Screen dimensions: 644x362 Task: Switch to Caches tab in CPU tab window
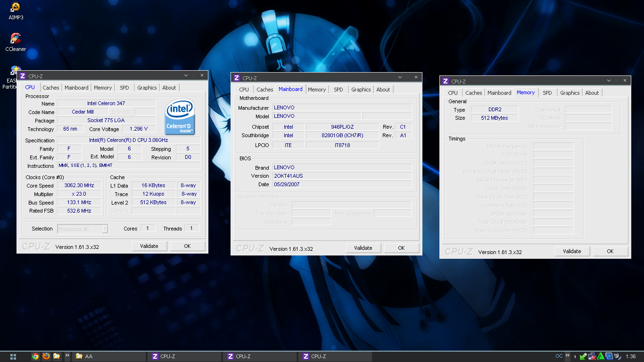[51, 88]
